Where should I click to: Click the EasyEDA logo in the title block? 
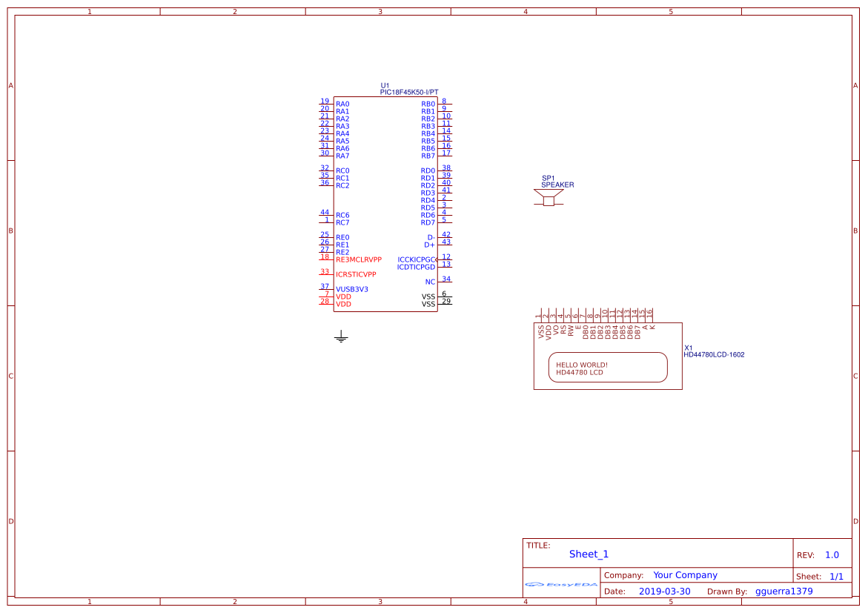click(x=560, y=585)
